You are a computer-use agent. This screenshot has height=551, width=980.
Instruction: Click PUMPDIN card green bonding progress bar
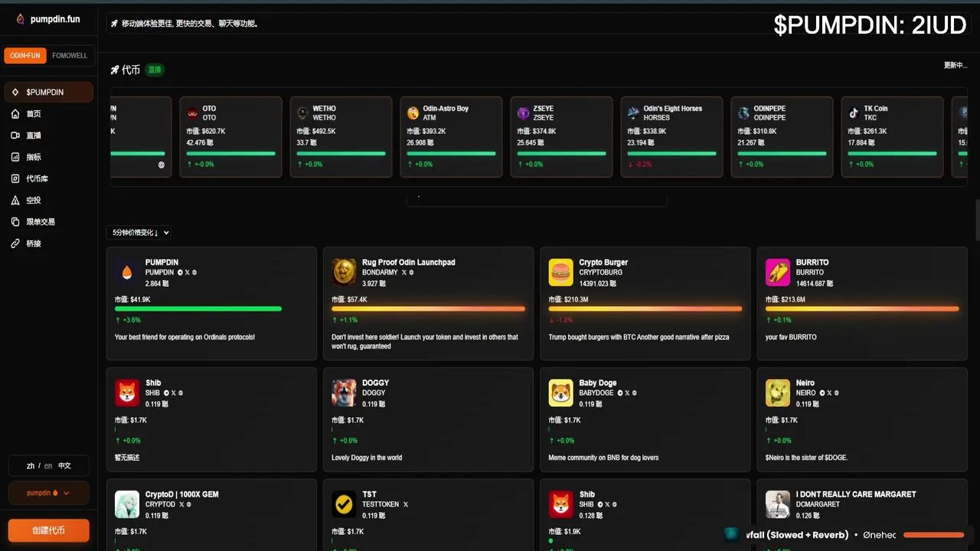[198, 309]
